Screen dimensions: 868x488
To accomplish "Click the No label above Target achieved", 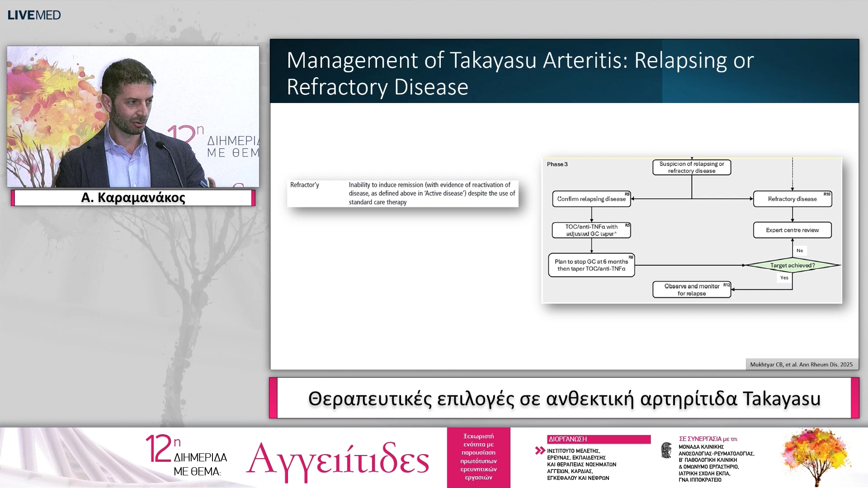I will [800, 250].
